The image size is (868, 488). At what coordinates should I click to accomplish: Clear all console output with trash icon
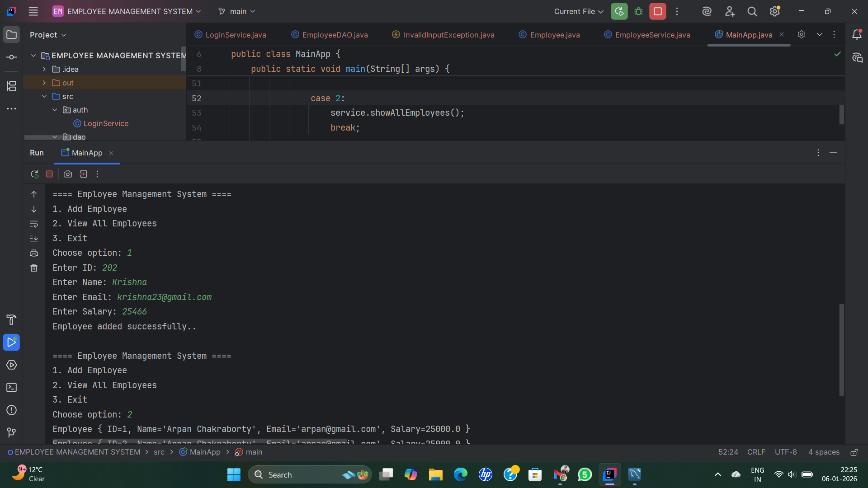[34, 268]
